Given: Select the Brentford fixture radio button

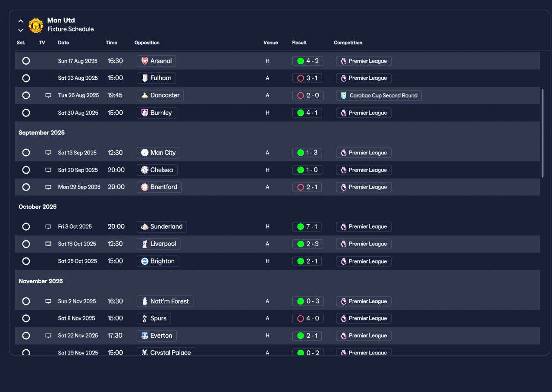Looking at the screenshot, I should tap(26, 187).
